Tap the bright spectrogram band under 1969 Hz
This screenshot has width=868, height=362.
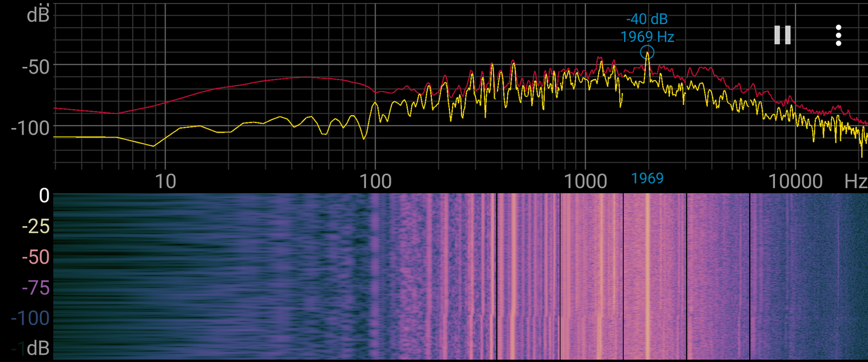click(647, 276)
